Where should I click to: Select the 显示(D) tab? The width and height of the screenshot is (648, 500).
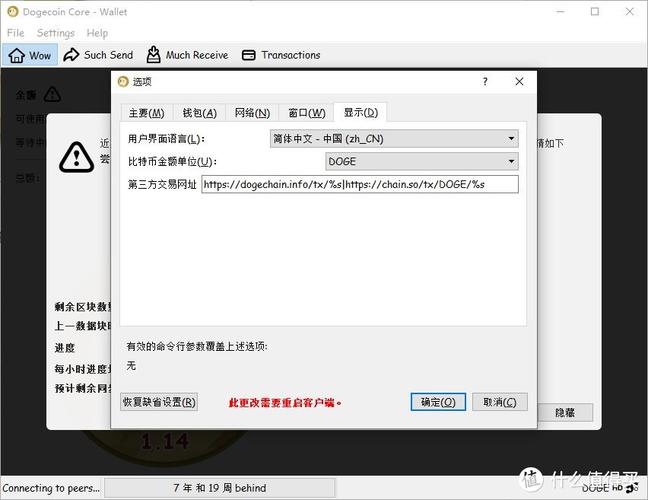[x=360, y=112]
